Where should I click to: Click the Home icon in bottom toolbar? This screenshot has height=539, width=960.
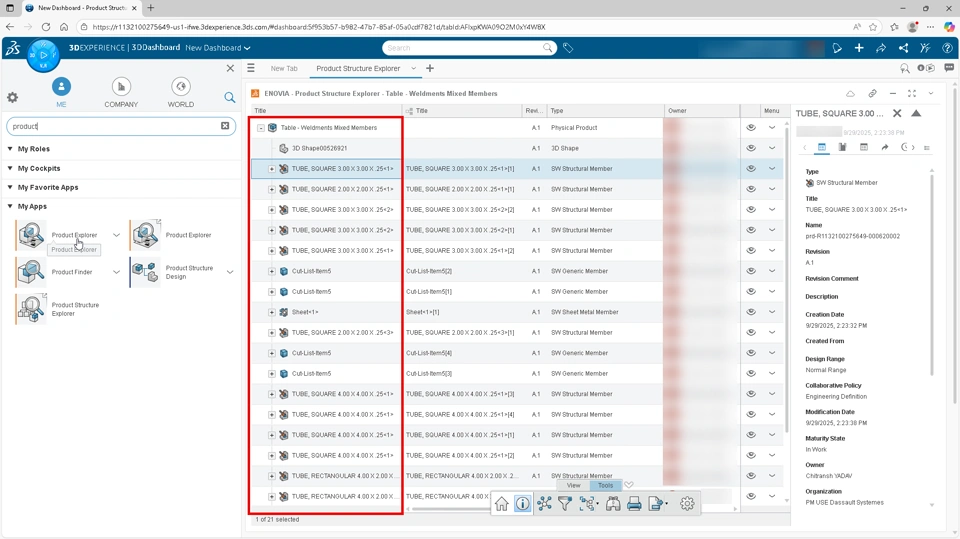tap(501, 503)
